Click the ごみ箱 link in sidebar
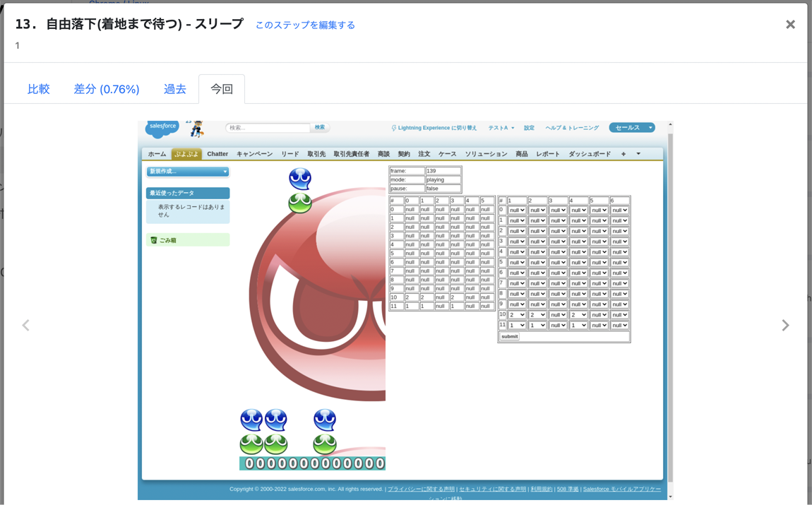Image resolution: width=812 pixels, height=505 pixels. coord(168,240)
